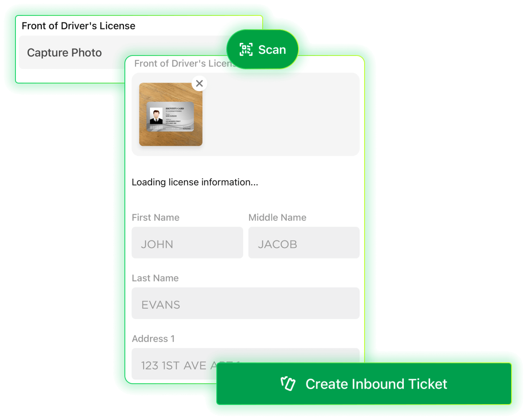
Task: Remove the captured license photo
Action: [x=200, y=83]
